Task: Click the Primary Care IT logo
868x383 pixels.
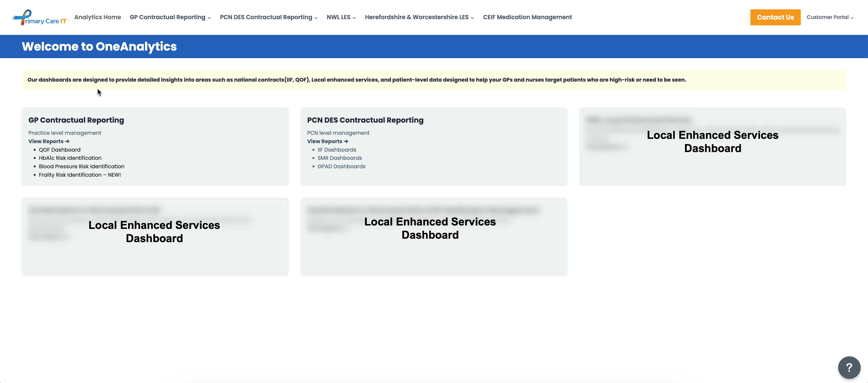Action: coord(39,17)
